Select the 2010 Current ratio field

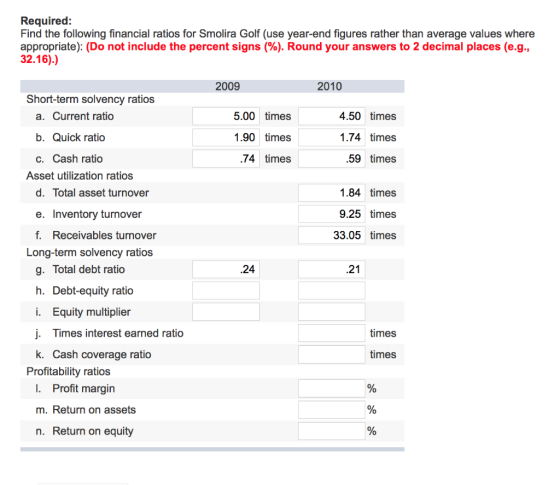tap(332, 116)
